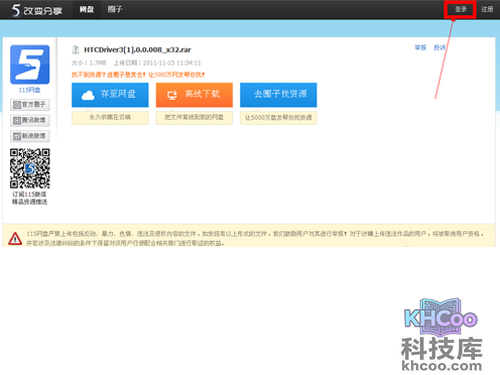This screenshot has width=500, height=375.
Task: Click the red warning triangle icon
Action: 15,239
